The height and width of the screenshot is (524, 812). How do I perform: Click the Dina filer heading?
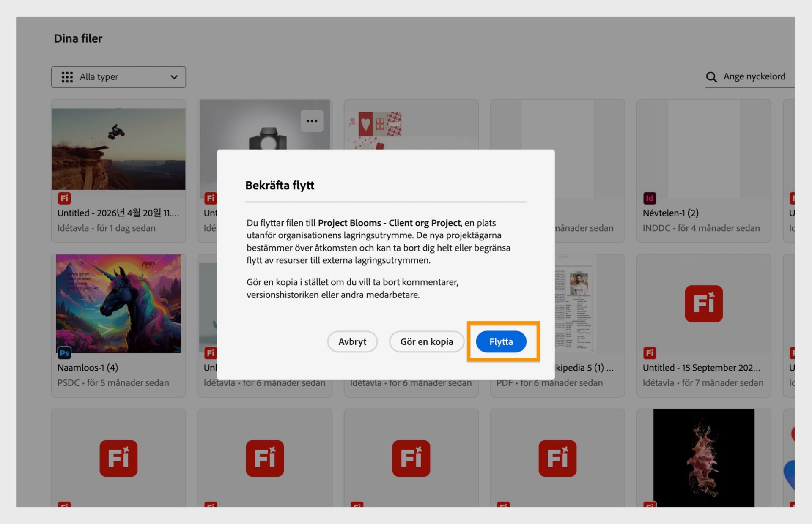tap(78, 38)
